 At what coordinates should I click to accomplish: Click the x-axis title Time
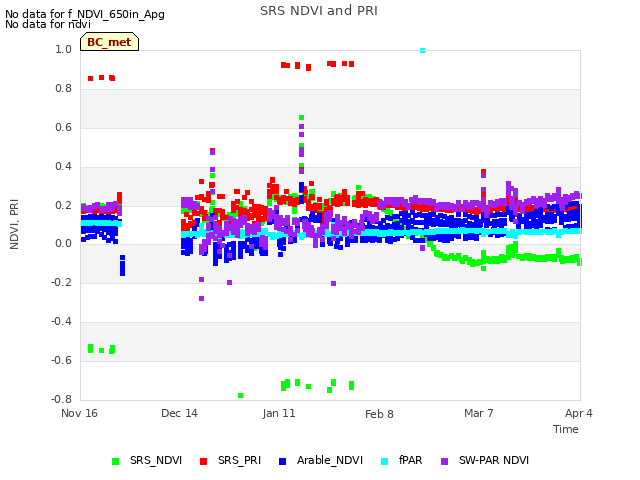[x=566, y=429]
